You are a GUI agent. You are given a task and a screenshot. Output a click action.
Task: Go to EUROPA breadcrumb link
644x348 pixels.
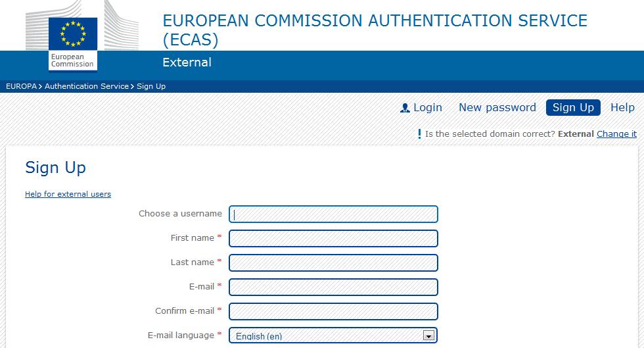pos(21,86)
